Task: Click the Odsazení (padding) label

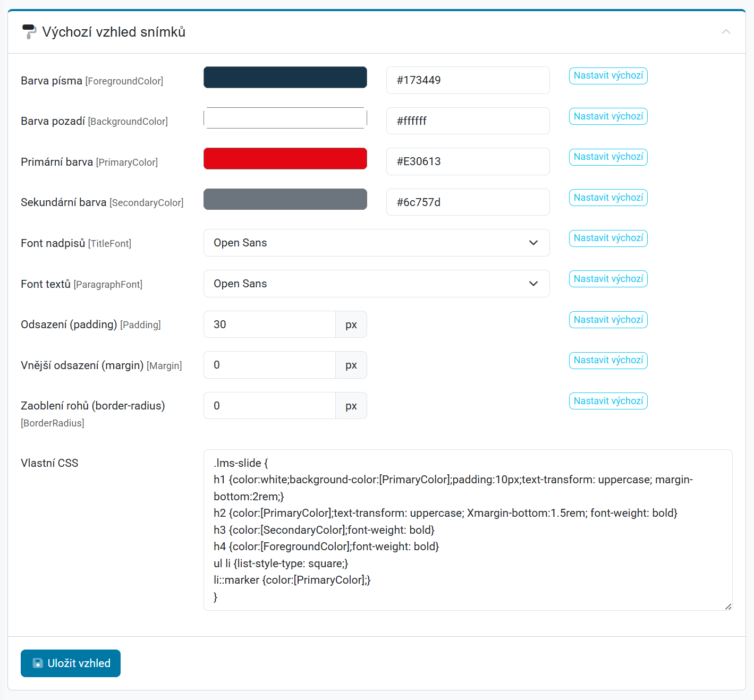Action: pos(91,325)
